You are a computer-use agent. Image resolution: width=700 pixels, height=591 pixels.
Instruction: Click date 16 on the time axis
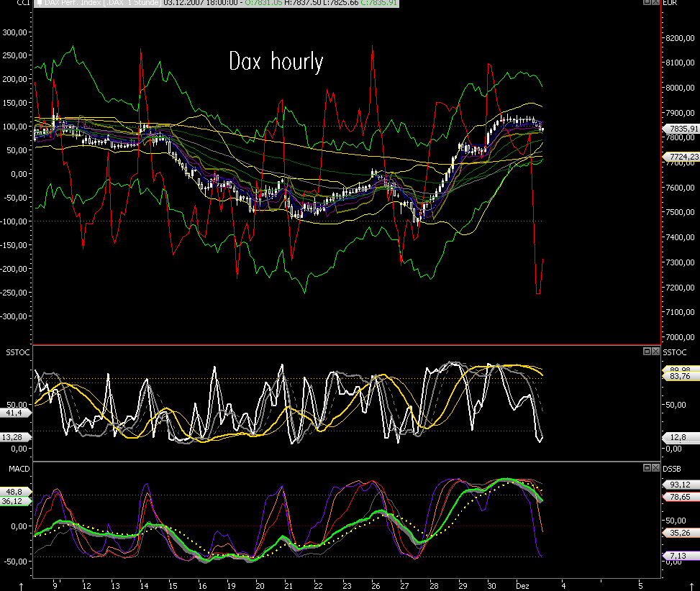click(202, 586)
